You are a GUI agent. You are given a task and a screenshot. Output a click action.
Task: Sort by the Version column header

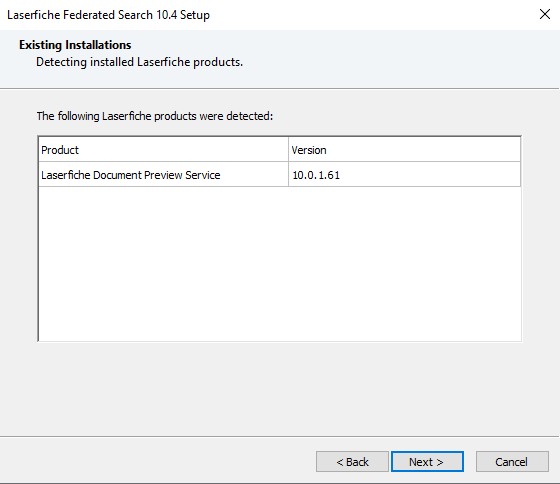(404, 150)
